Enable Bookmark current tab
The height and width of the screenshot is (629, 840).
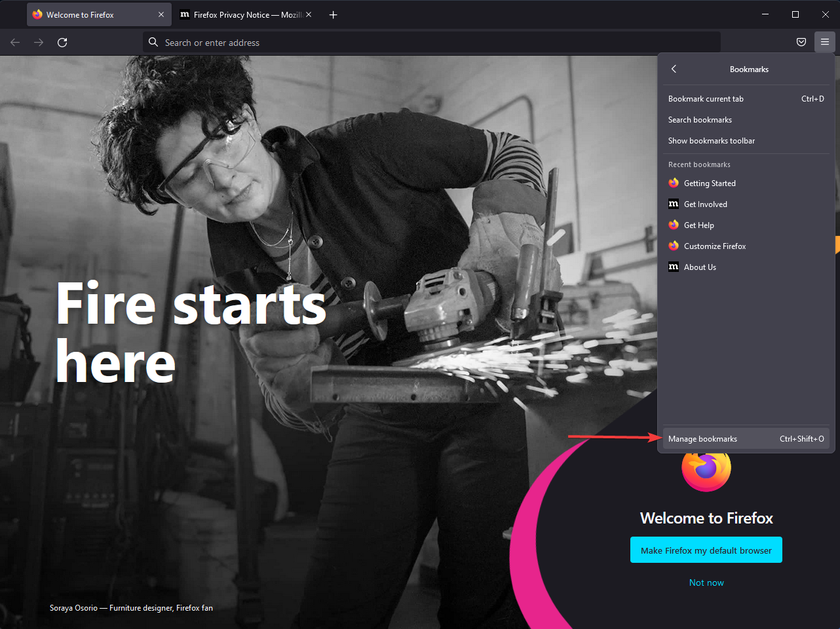tap(706, 98)
